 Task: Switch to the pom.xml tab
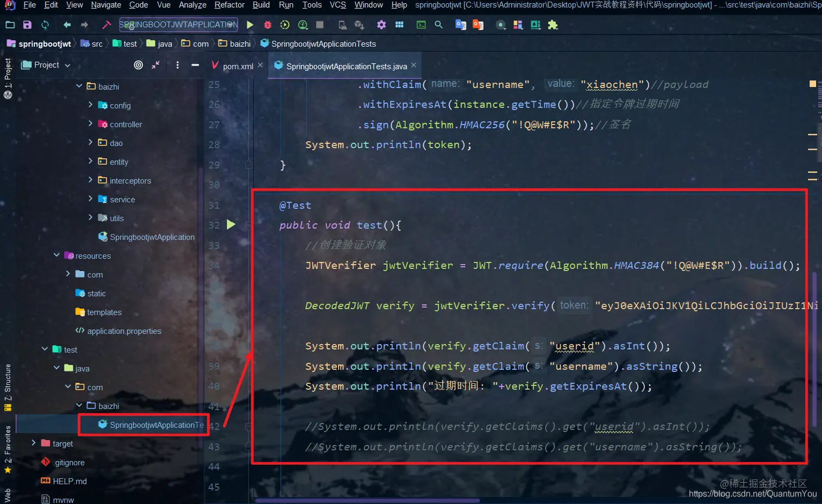238,66
